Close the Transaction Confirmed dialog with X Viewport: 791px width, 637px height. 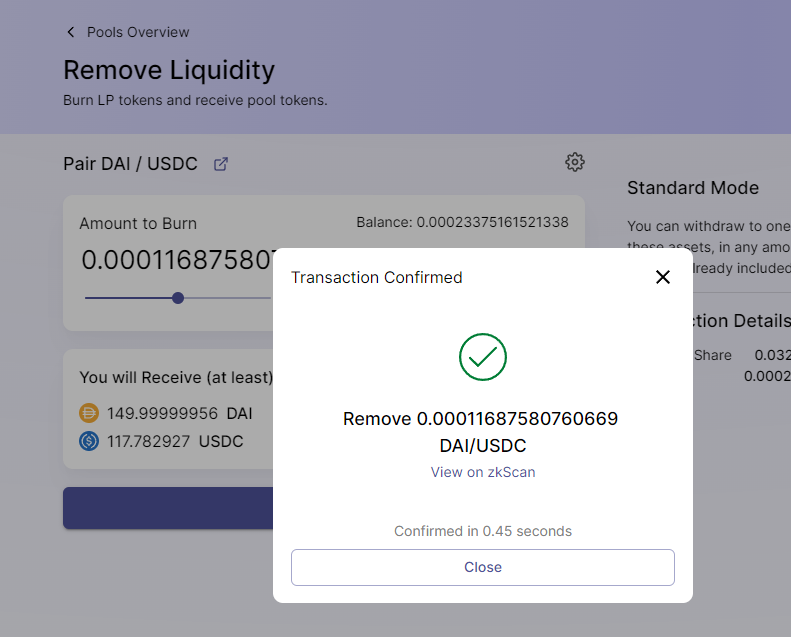[662, 277]
